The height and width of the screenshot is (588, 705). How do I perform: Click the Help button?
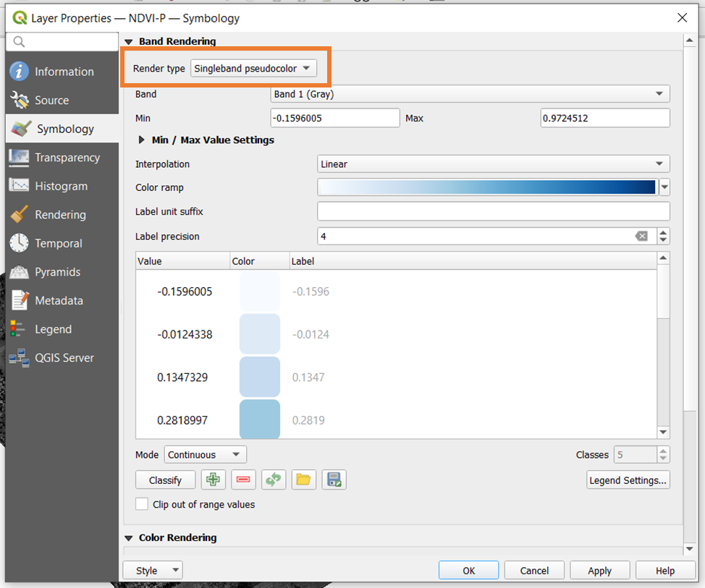665,571
